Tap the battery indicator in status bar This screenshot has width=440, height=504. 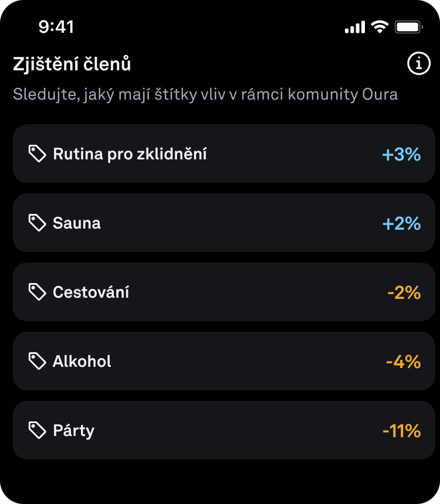409,27
